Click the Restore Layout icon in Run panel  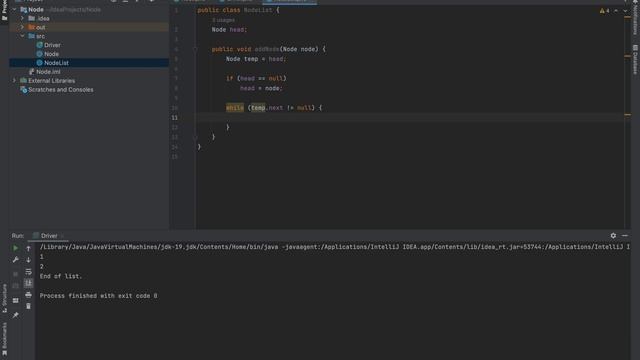16,300
